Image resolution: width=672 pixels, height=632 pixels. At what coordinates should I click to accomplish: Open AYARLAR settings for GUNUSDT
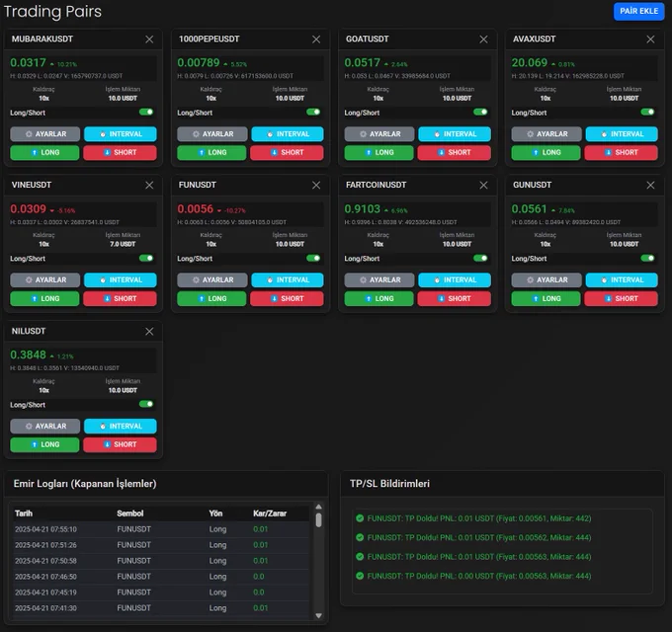pyautogui.click(x=546, y=280)
